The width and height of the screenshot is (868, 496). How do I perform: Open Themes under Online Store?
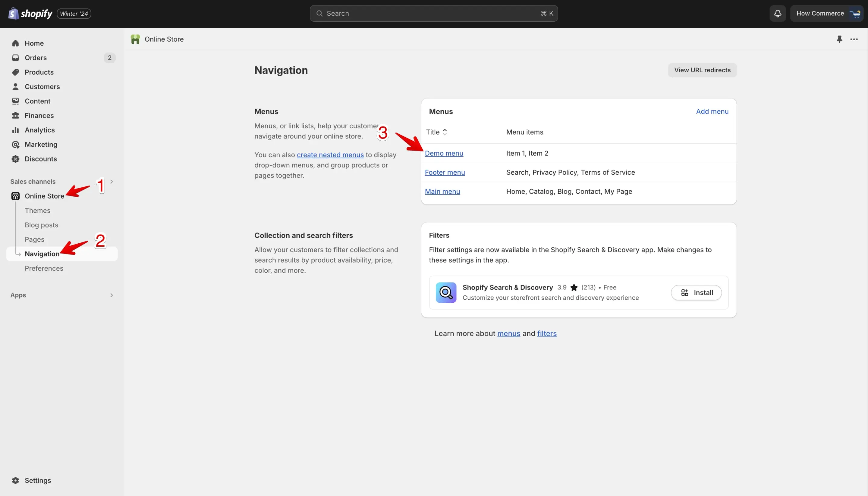[37, 211]
